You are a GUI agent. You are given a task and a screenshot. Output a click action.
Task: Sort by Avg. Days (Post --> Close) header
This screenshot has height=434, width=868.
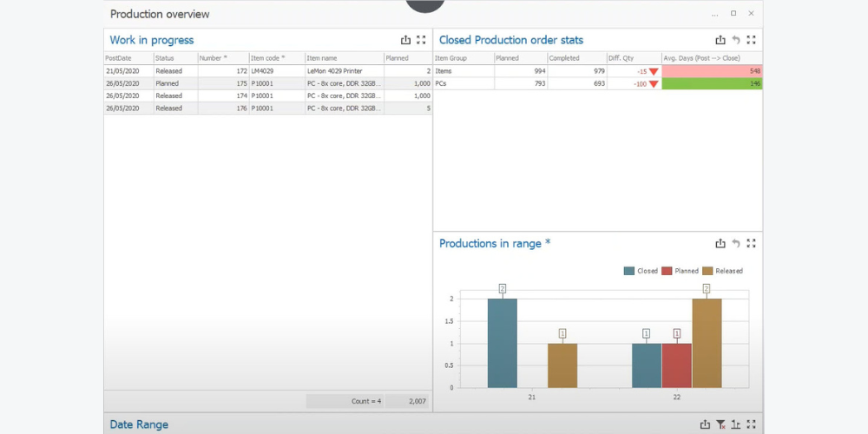coord(712,58)
